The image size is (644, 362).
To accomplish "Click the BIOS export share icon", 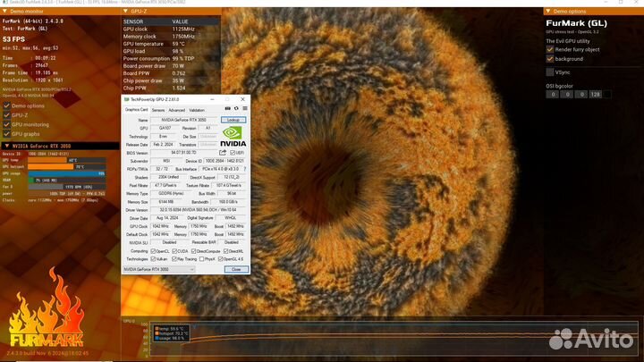I will [223, 153].
